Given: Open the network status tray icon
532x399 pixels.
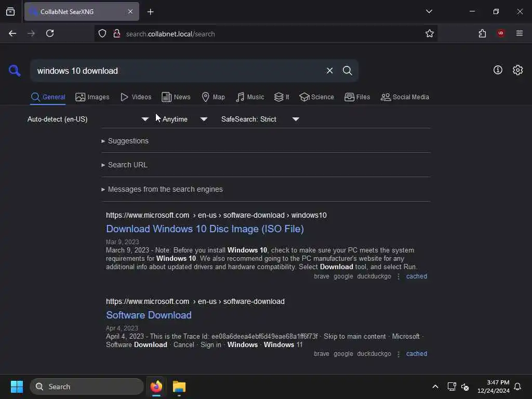Looking at the screenshot, I should coord(451,387).
